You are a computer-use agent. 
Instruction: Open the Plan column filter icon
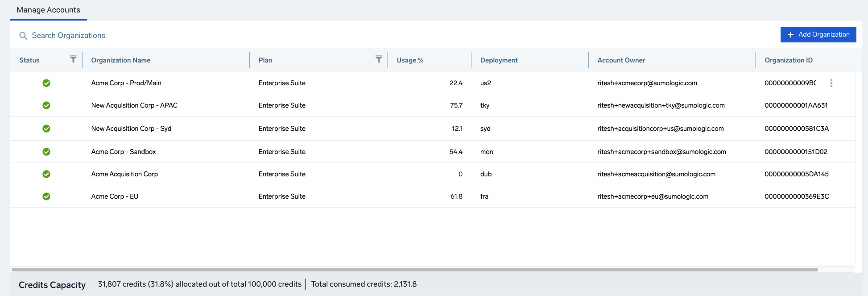[x=379, y=59]
